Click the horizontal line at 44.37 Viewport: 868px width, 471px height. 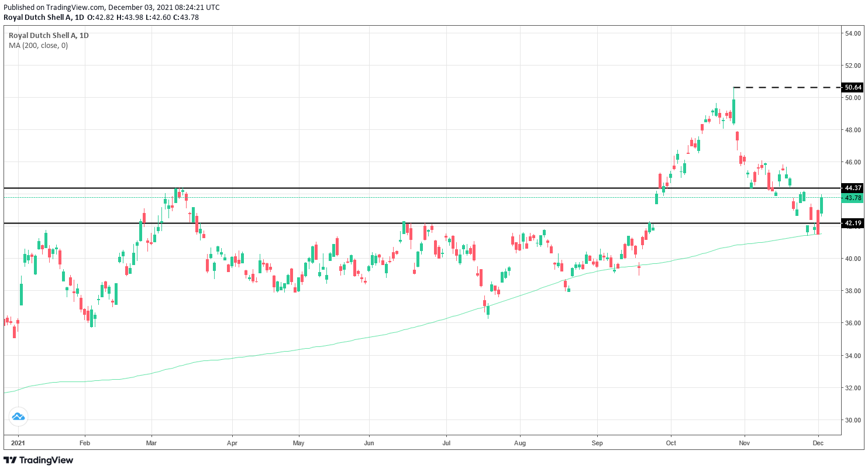point(422,188)
